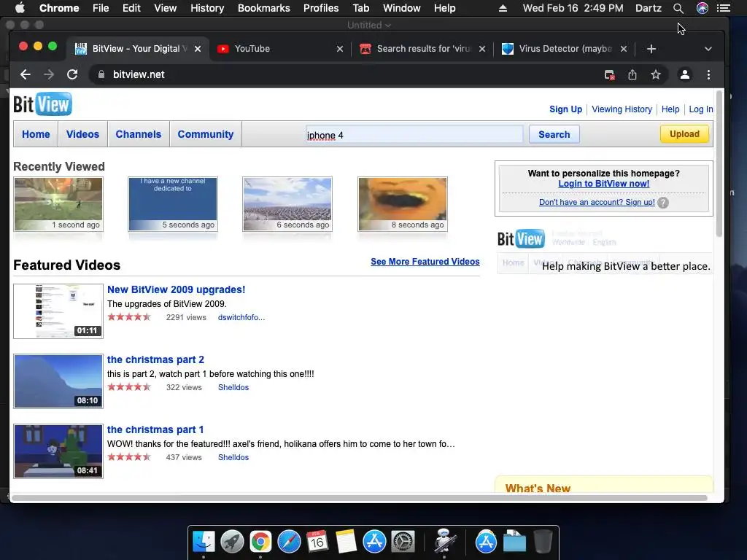Switch to the Virus Detector tab
Screen dimensions: 747x560
(x=565, y=49)
